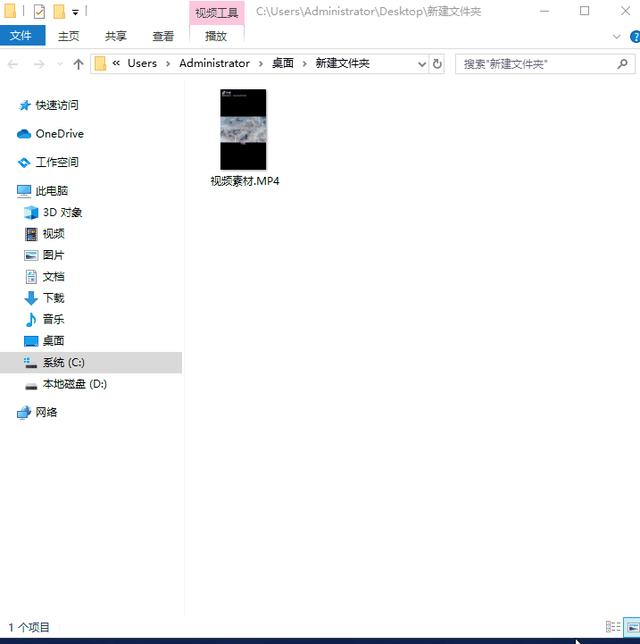Show hidden path levels with « chevron
Viewport: 640px width, 644px height.
(116, 63)
